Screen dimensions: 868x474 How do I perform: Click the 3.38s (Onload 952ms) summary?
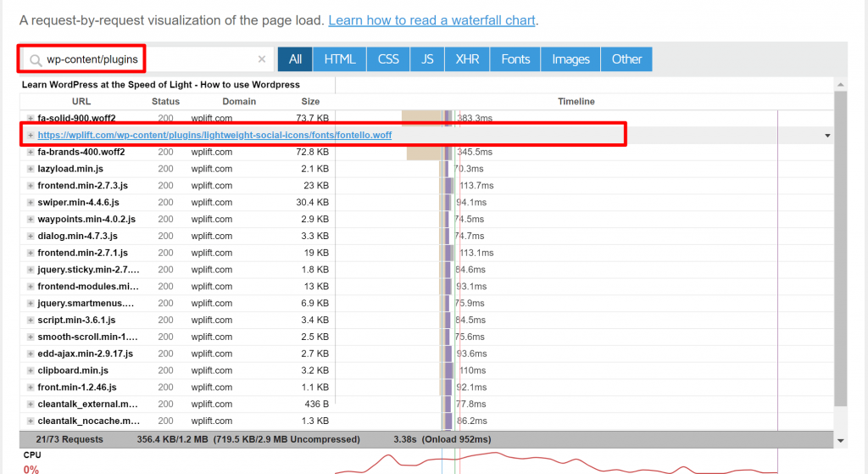point(442,439)
